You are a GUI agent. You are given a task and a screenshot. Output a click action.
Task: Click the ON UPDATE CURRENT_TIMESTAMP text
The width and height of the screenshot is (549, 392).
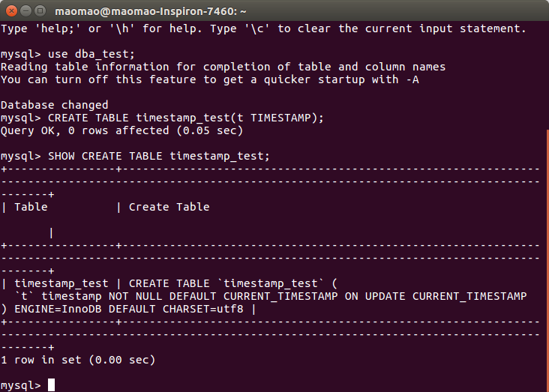coord(435,296)
